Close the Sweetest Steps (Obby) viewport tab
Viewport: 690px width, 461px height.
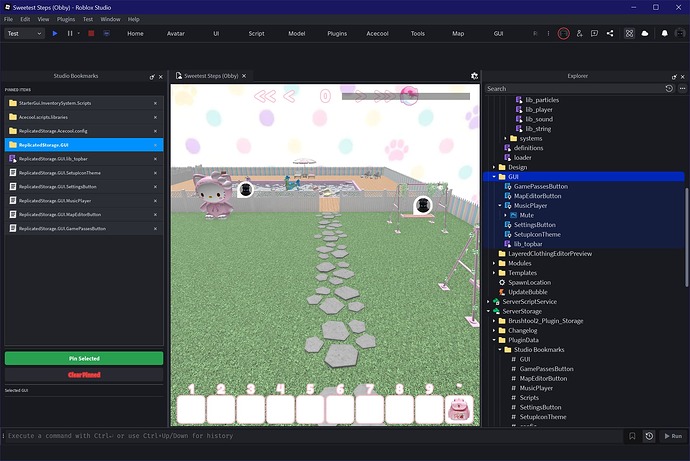pyautogui.click(x=244, y=76)
